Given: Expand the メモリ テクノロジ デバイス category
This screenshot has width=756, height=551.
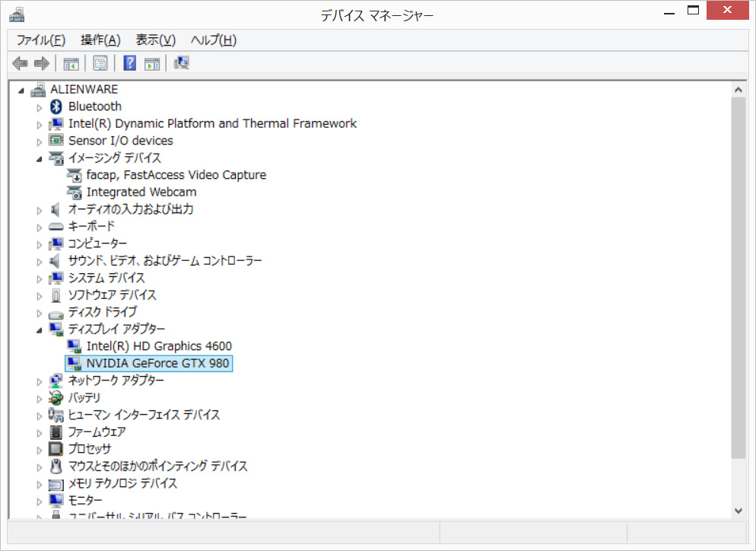Looking at the screenshot, I should coord(40,485).
